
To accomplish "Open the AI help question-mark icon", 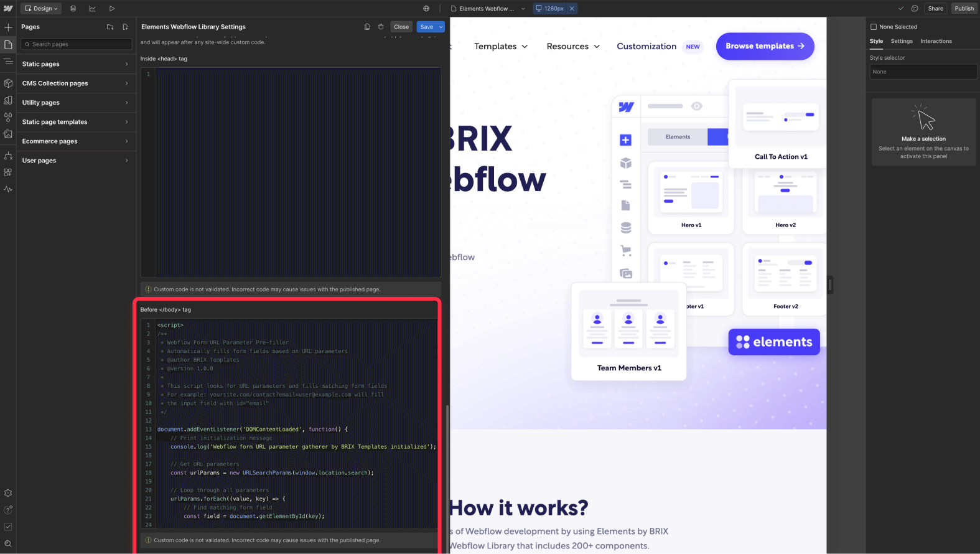I will tap(8, 510).
